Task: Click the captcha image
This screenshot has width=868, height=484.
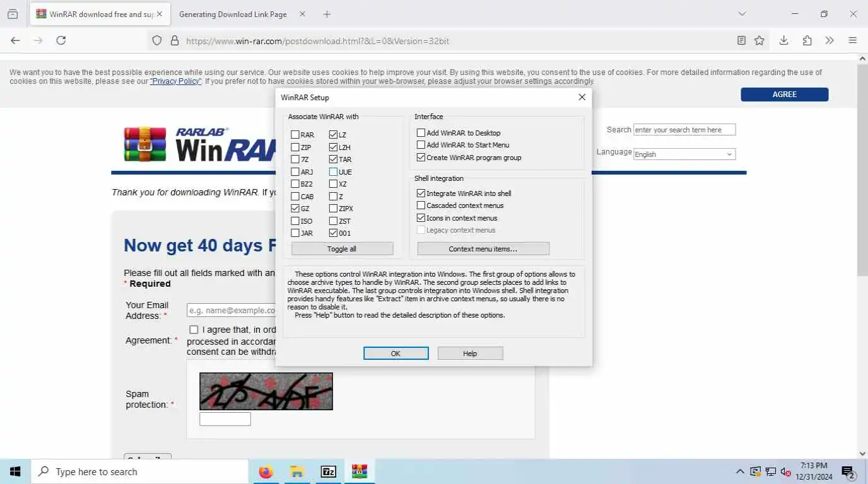Action: (266, 391)
